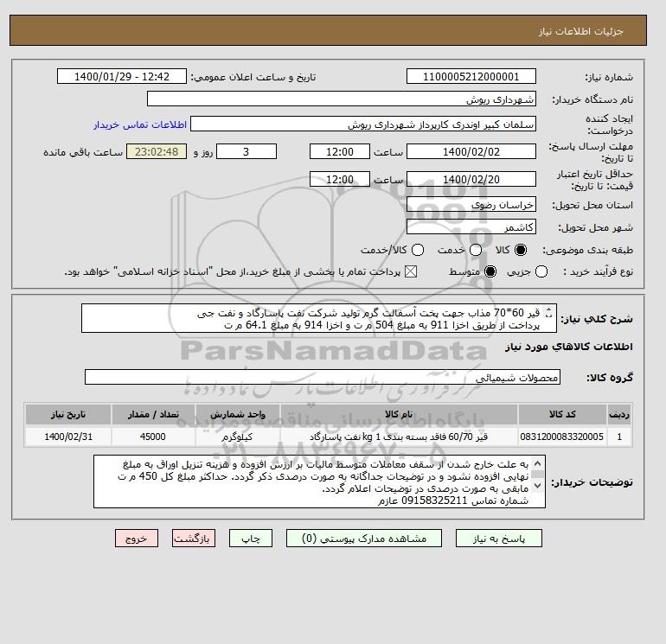This screenshot has width=666, height=644.
Task: Click the response deadline date 1400/02/02 field
Action: 471,151
